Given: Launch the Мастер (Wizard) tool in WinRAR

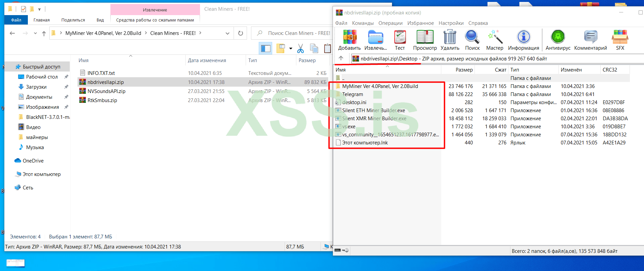Looking at the screenshot, I should pyautogui.click(x=495, y=37).
